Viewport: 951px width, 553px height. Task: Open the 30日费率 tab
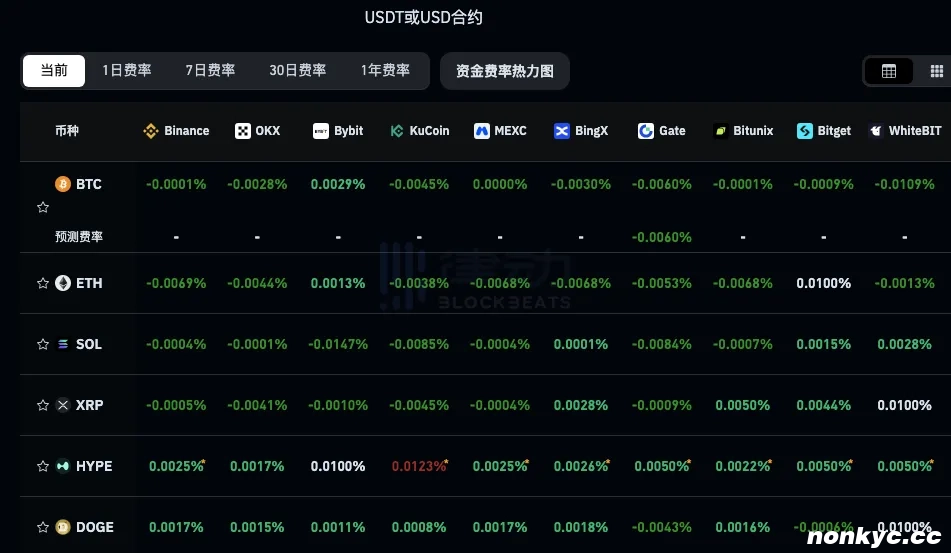(x=297, y=71)
